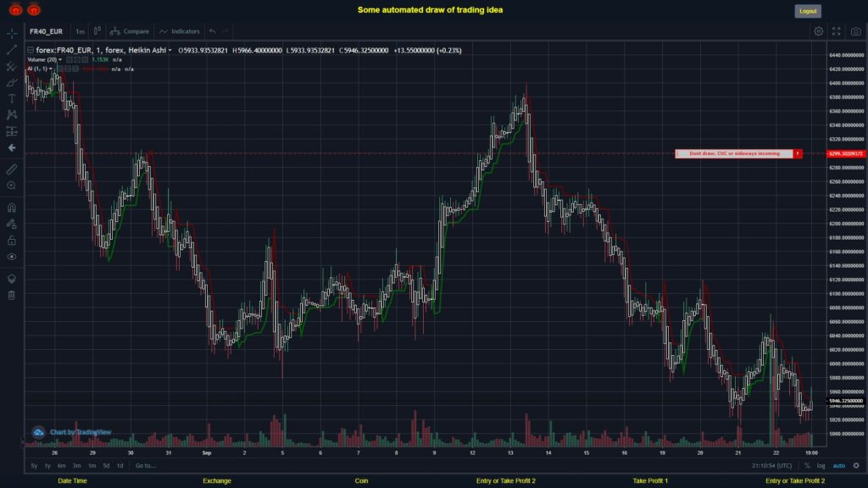868x488 pixels.
Task: Select the XABCD pattern tool
Action: point(11,114)
